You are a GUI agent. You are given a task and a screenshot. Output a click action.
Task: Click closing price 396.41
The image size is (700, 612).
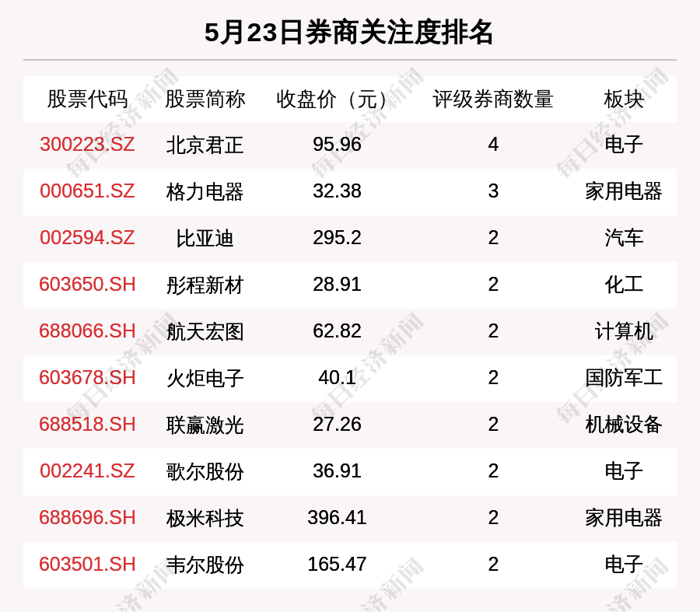(337, 518)
